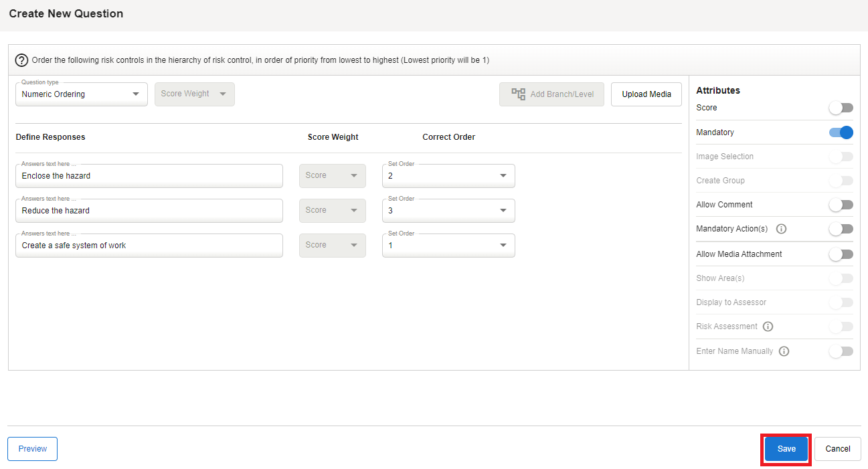
Task: Toggle Allow Media Attachment on
Action: click(x=841, y=254)
